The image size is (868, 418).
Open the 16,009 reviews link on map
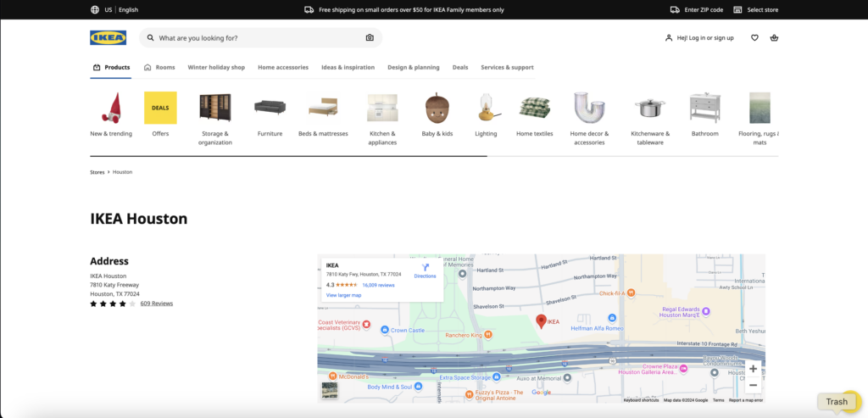pos(378,285)
